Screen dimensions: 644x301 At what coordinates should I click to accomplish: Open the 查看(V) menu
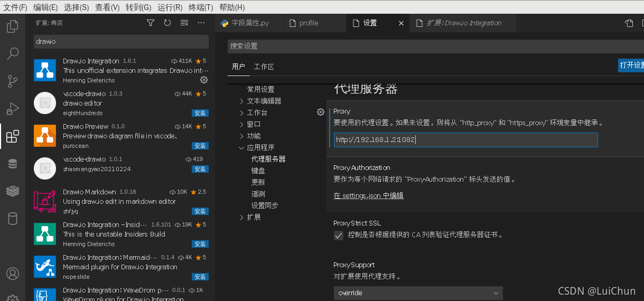pos(107,7)
